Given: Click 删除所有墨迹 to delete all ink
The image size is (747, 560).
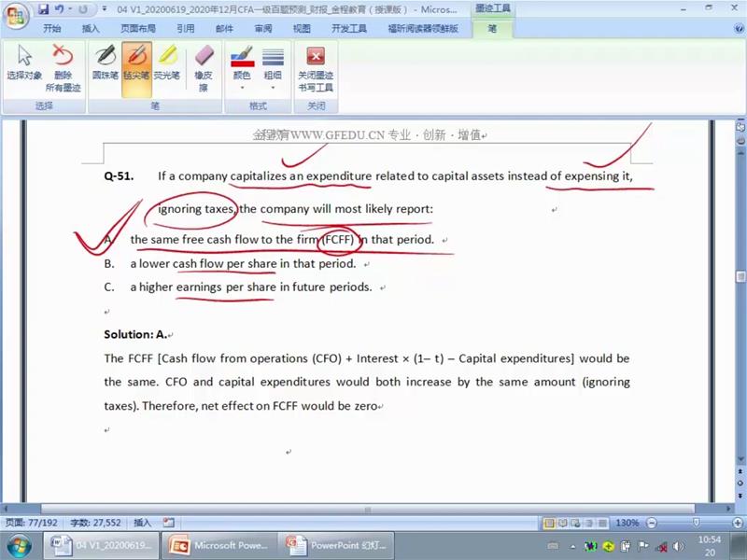Looking at the screenshot, I should (x=63, y=68).
